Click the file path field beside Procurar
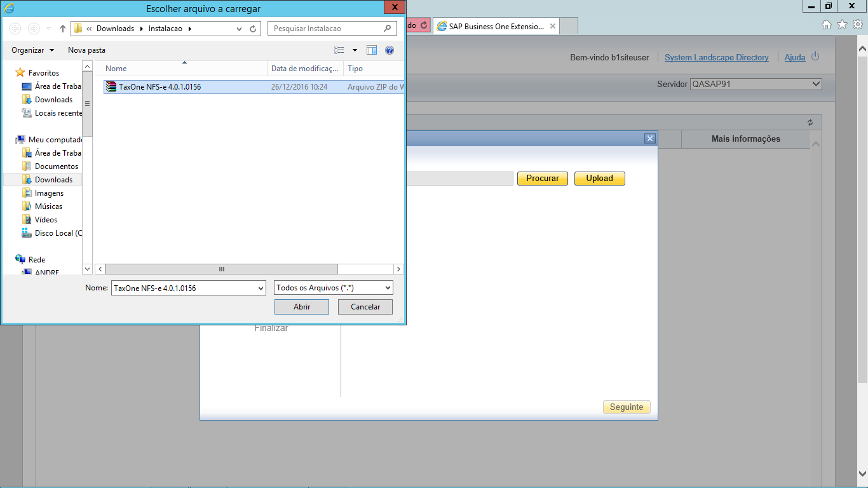 click(x=459, y=179)
